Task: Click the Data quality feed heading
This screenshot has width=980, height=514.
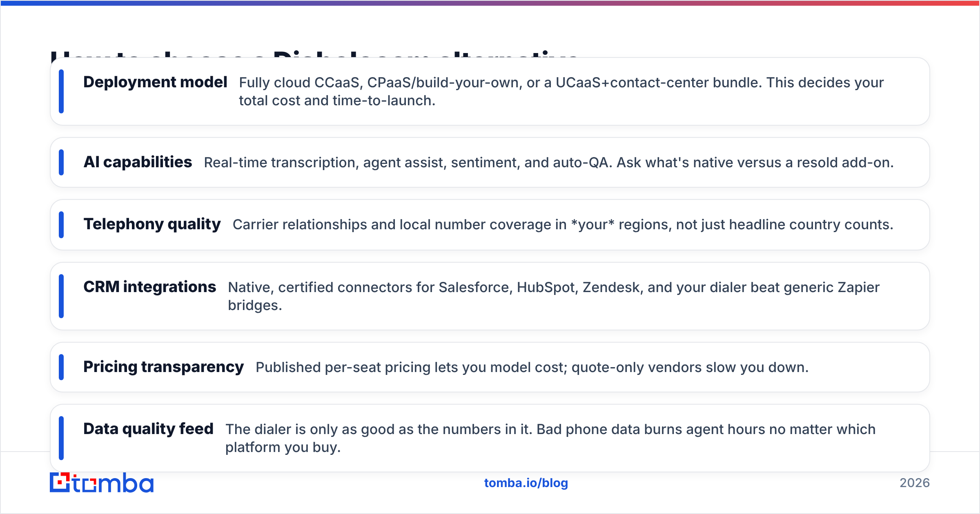Action: [x=148, y=429]
